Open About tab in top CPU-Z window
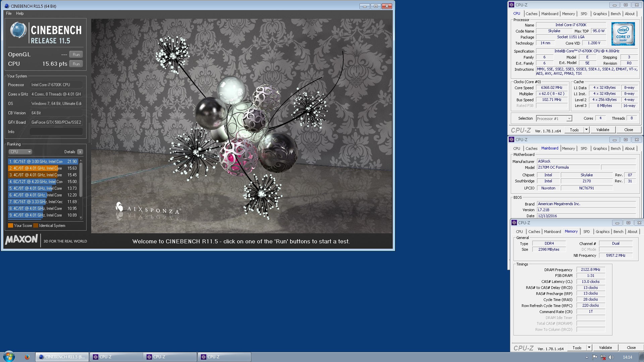 [x=630, y=14]
